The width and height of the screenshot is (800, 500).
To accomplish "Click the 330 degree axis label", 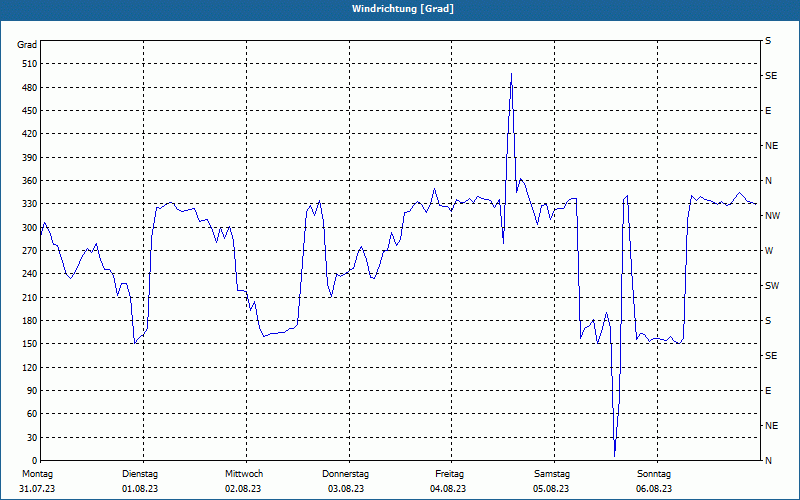I will [x=31, y=204].
